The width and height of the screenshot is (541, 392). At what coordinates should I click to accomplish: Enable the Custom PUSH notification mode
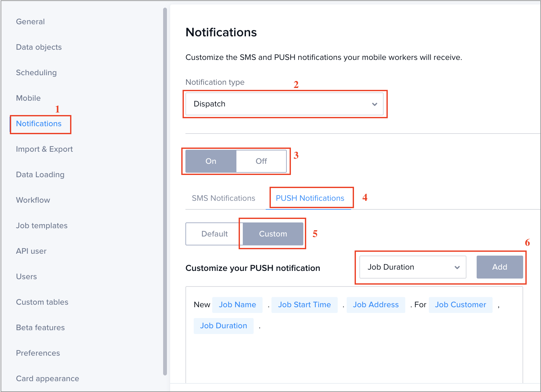[x=272, y=234]
